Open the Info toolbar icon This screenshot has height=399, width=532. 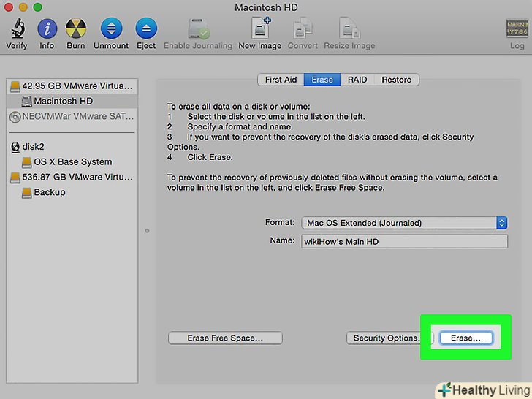47,28
